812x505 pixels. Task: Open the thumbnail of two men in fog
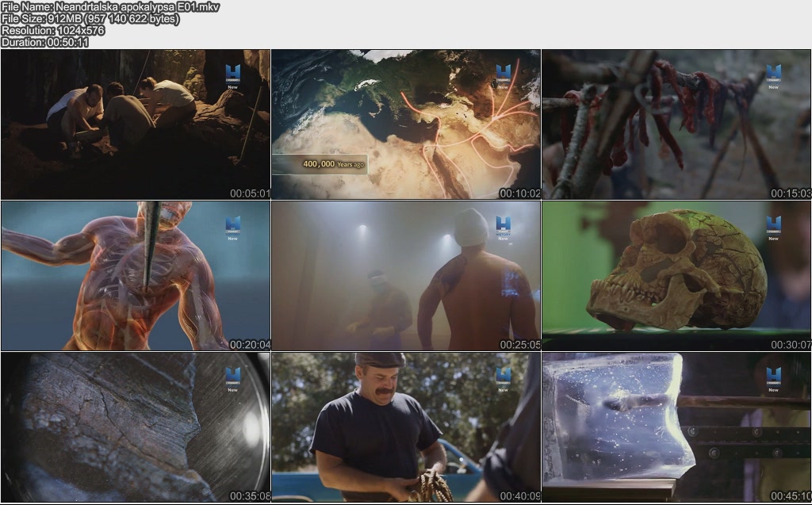[x=405, y=275]
